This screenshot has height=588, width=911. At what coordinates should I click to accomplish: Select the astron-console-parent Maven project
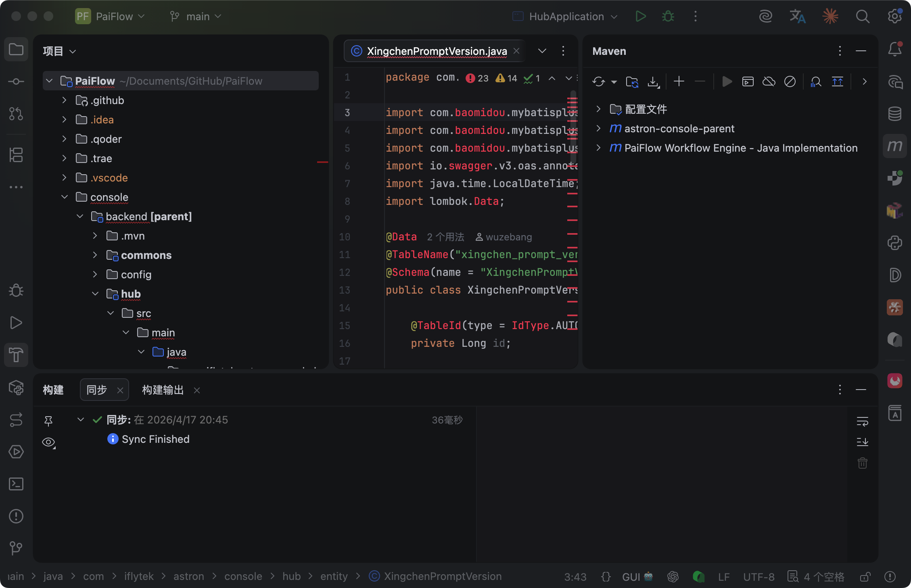click(679, 129)
